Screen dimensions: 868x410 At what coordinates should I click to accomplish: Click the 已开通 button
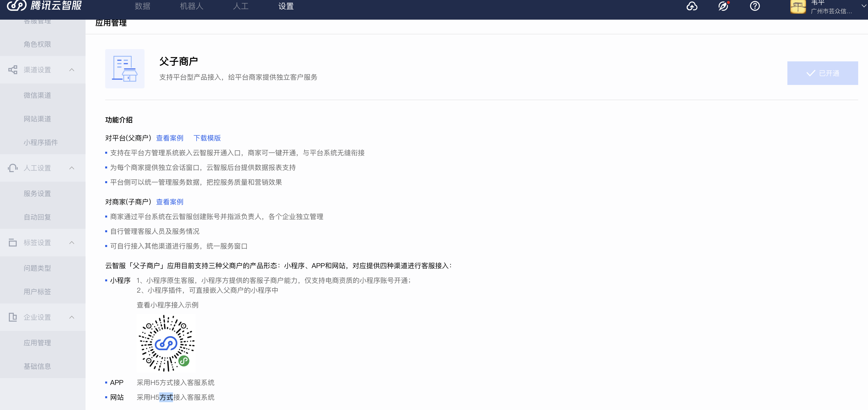[822, 73]
